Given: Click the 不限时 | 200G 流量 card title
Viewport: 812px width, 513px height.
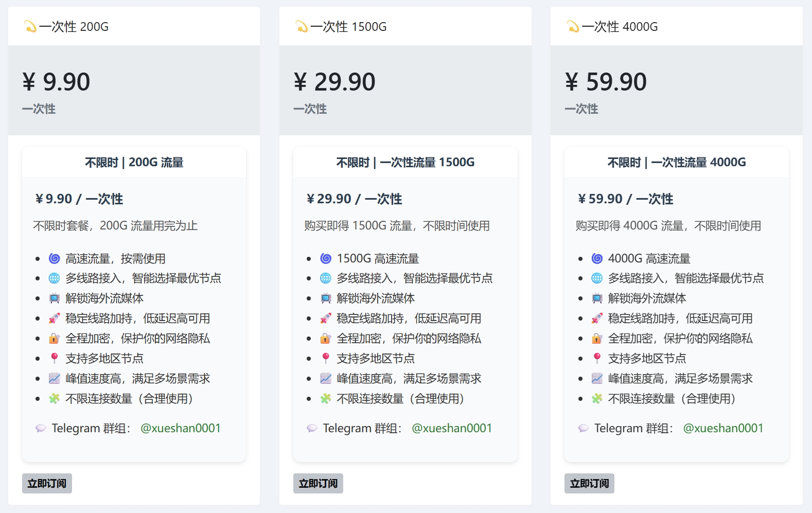Looking at the screenshot, I should [134, 163].
